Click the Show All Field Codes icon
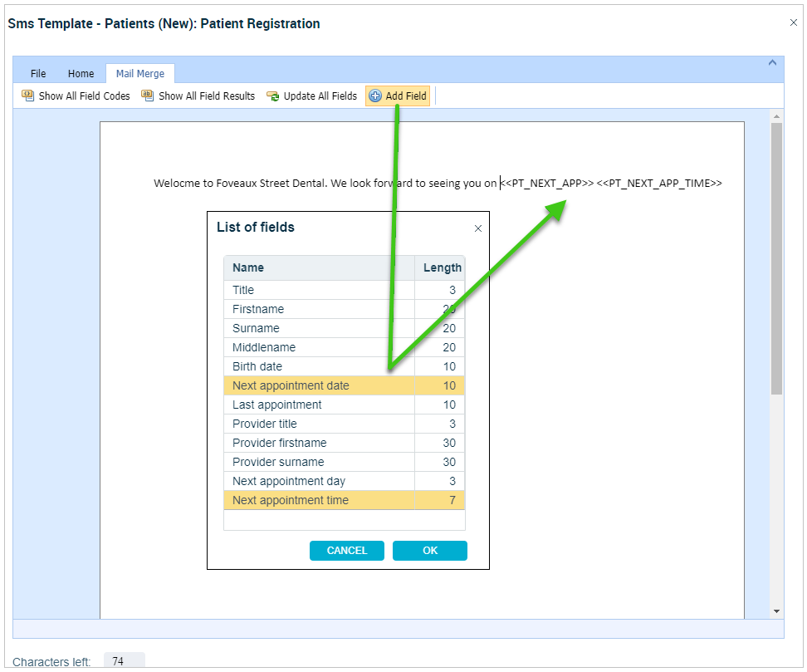Screen dimensions: 807x672 [27, 96]
